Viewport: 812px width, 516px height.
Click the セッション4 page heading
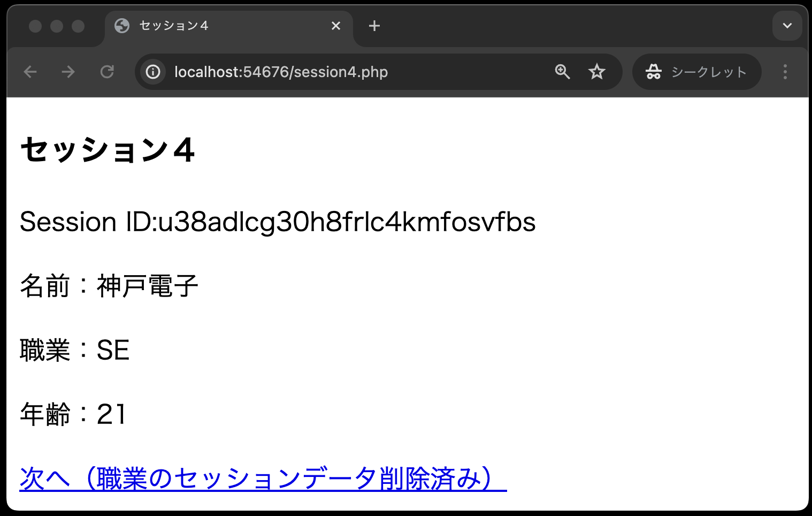click(x=108, y=150)
